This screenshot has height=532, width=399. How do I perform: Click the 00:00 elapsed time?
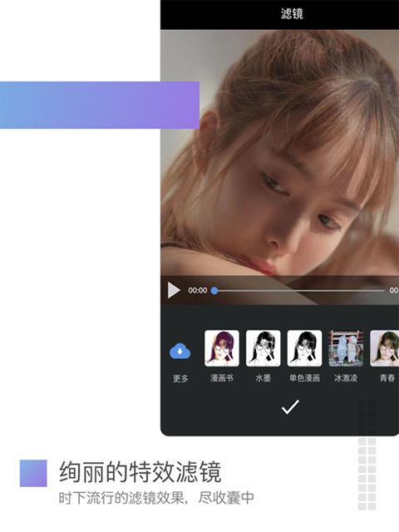tap(198, 290)
